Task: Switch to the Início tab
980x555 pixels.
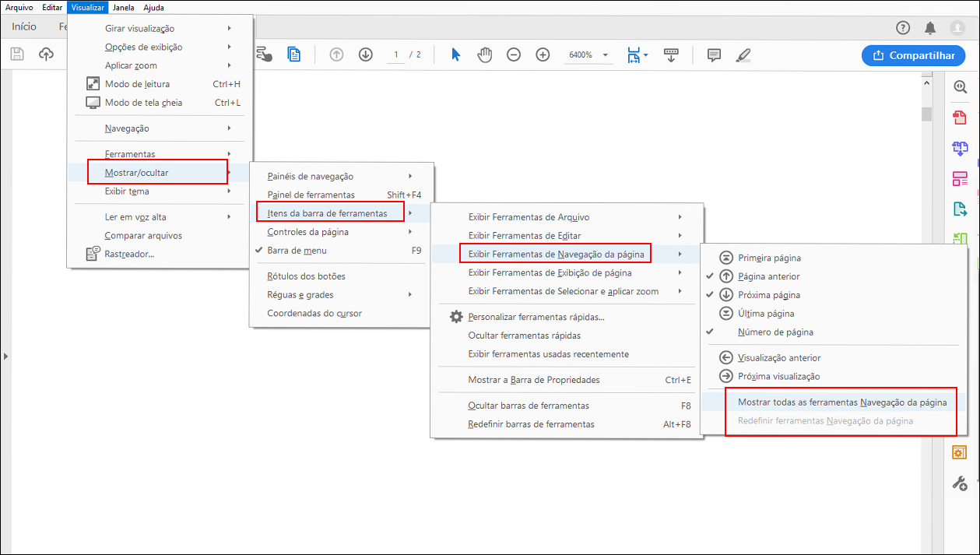Action: [23, 26]
